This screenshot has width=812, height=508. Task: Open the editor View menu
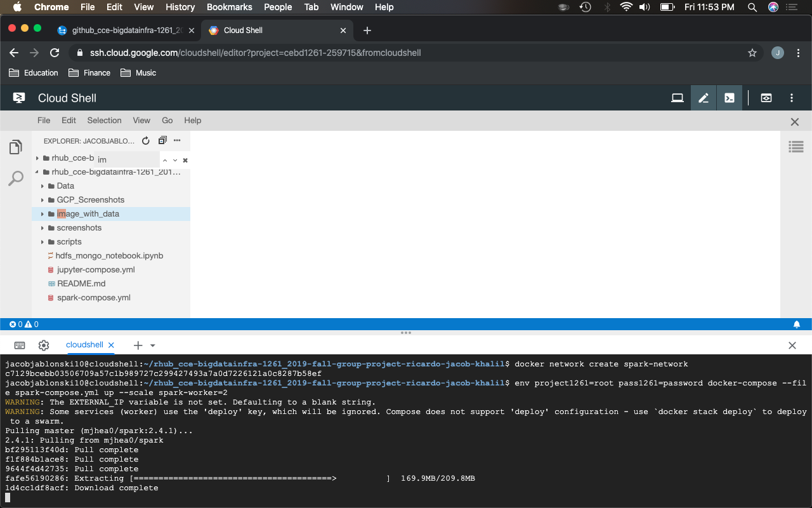tap(141, 120)
